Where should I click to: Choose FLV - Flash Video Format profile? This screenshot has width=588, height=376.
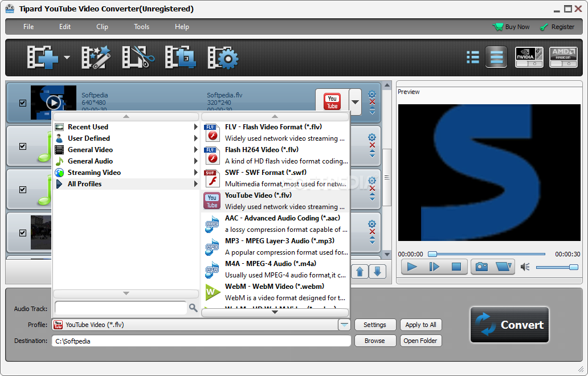tap(276, 133)
